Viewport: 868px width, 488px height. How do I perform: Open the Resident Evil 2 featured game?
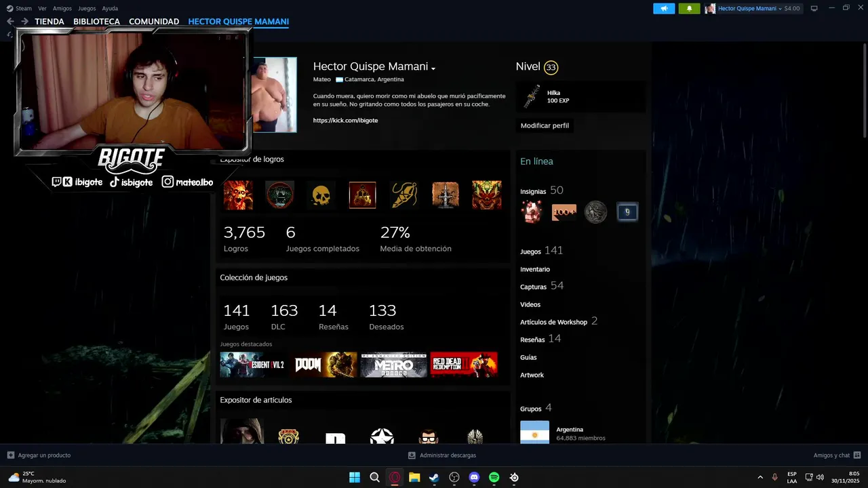coord(254,365)
